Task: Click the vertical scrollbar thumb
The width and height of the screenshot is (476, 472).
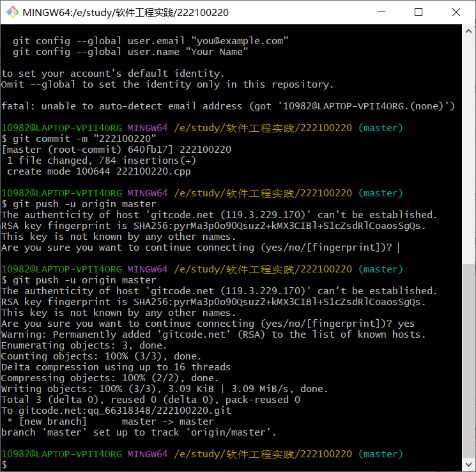Action: 468,361
